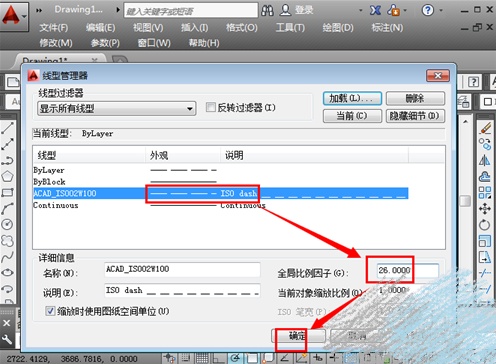Image resolution: width=496 pixels, height=364 pixels.
Task: Close the Linetype Manager dialog
Action: pyautogui.click(x=438, y=76)
